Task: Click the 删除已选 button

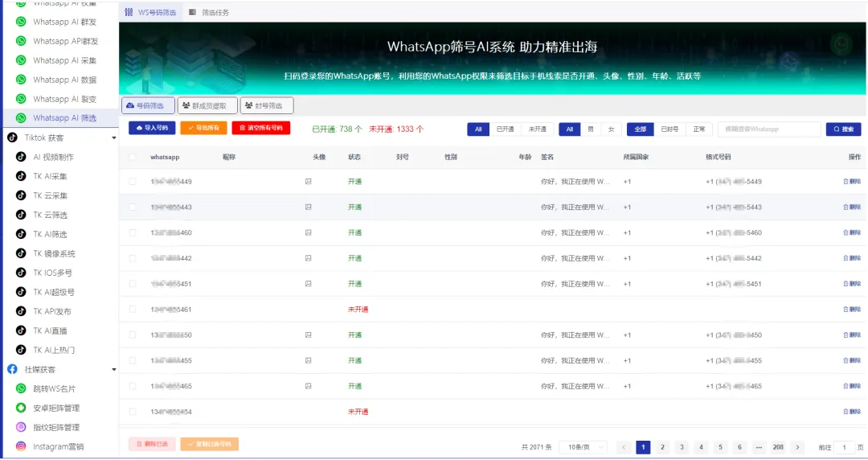Action: 152,444
